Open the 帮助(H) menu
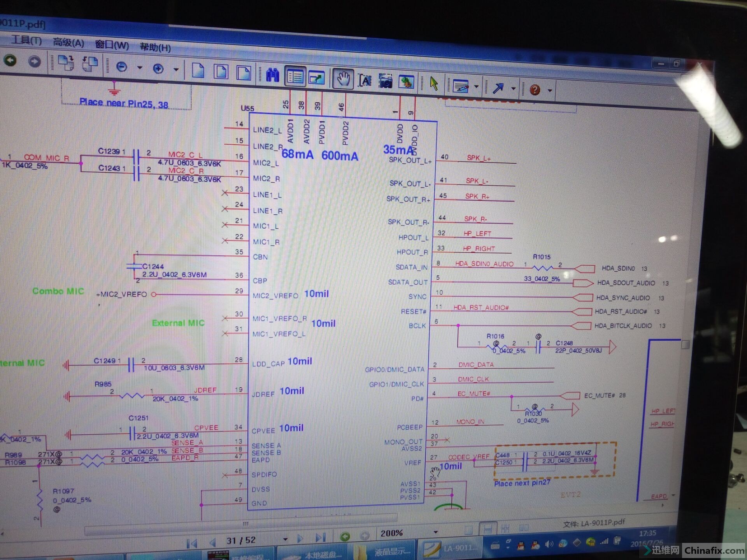This screenshot has height=560, width=747. coord(155,47)
